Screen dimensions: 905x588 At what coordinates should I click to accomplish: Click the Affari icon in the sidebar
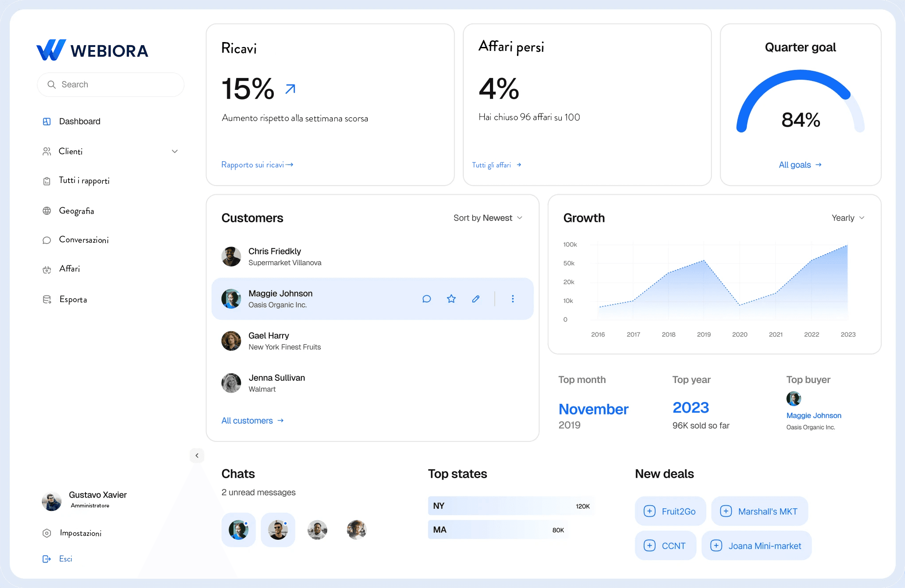pos(47,269)
